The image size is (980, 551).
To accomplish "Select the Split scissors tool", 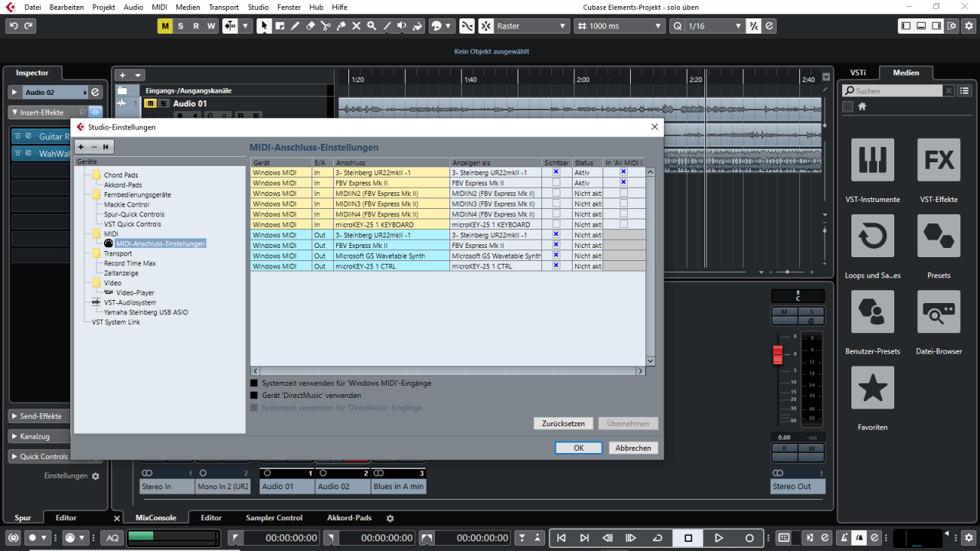I will click(325, 26).
